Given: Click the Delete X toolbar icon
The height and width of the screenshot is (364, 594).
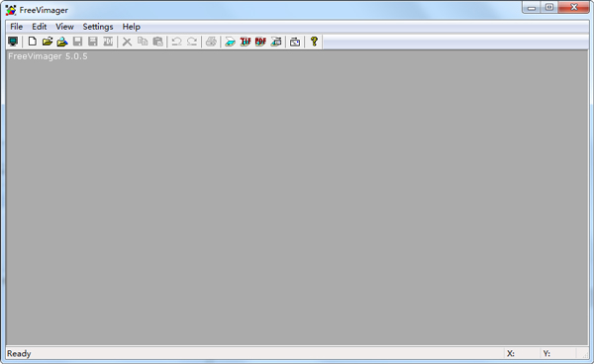Looking at the screenshot, I should [x=128, y=42].
